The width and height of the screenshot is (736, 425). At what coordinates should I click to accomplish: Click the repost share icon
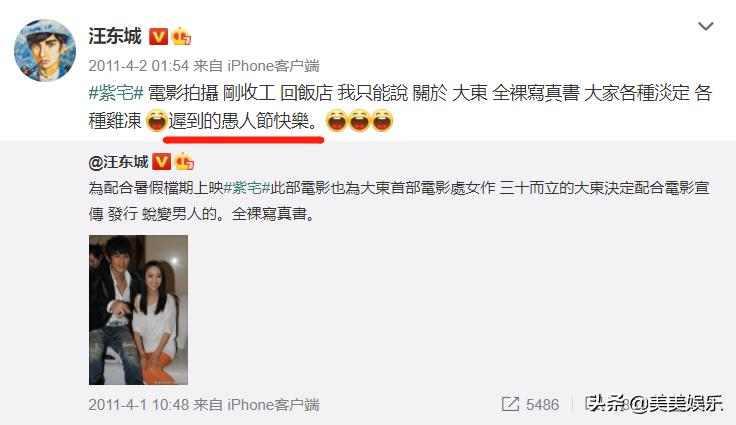[510, 404]
